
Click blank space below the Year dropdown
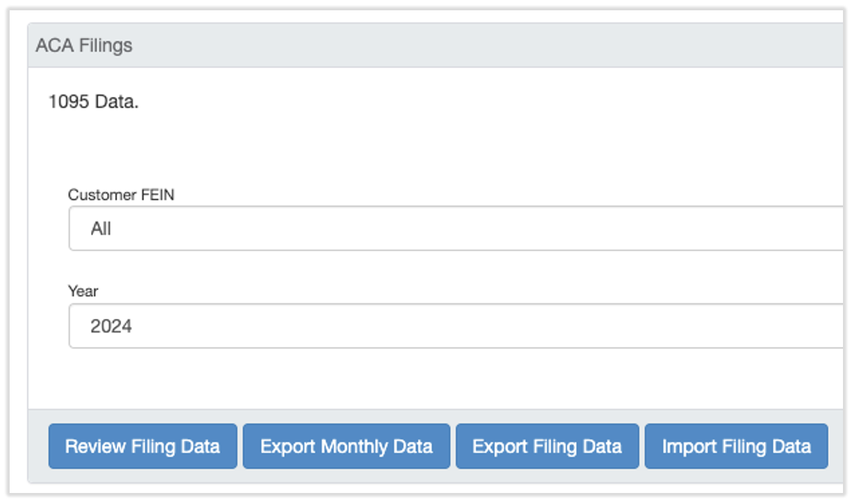[413, 379]
